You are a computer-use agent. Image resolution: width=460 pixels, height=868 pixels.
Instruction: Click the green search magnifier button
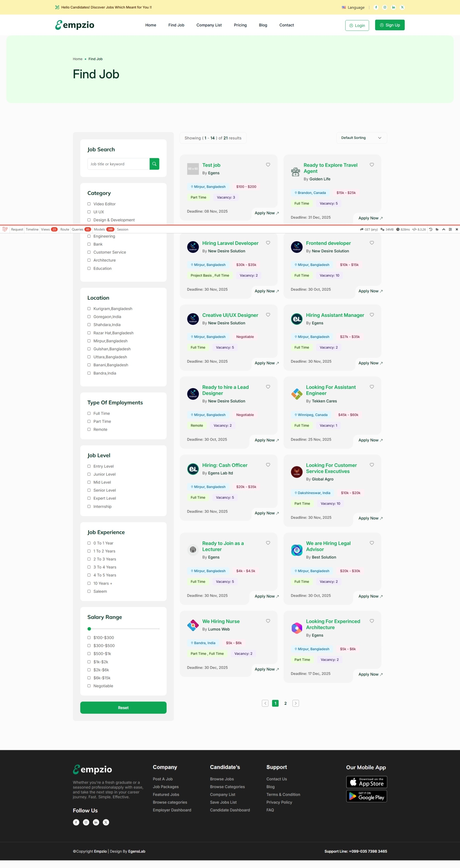(154, 164)
